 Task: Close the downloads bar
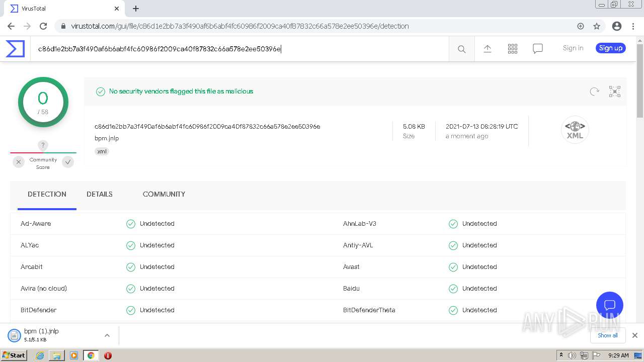point(635,335)
